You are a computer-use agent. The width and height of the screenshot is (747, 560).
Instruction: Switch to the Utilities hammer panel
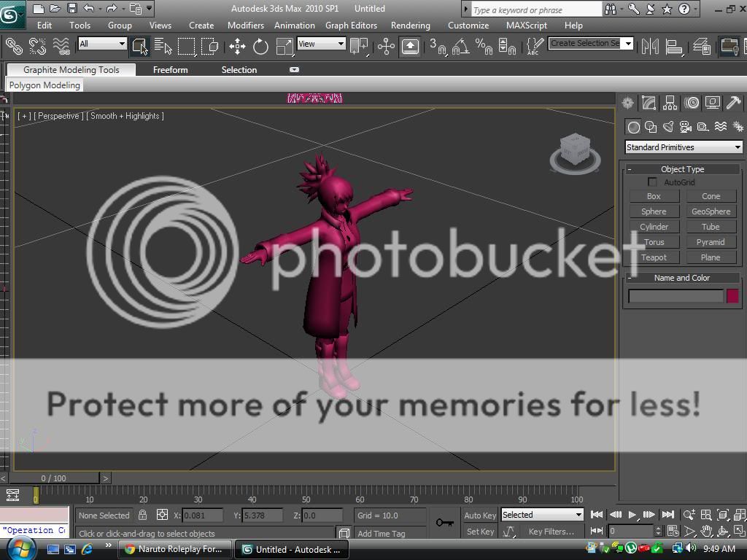coord(734,102)
